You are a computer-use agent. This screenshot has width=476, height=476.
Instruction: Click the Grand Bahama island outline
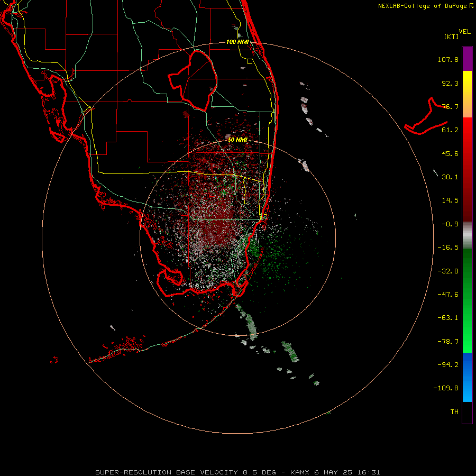(426, 117)
